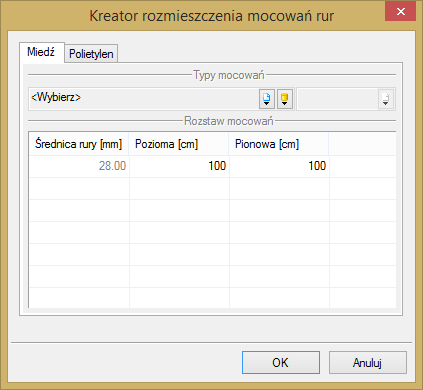
Task: Click the <Wybierz> mounting type field
Action: pos(144,99)
